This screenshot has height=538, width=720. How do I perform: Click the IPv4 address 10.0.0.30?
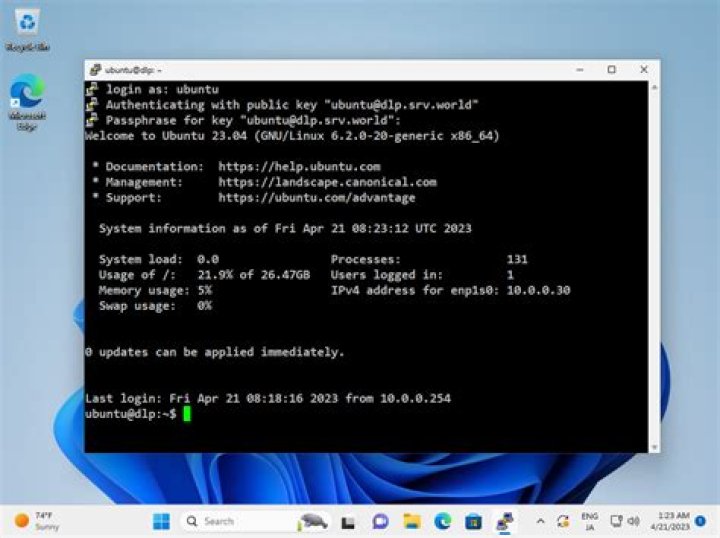[x=538, y=290]
